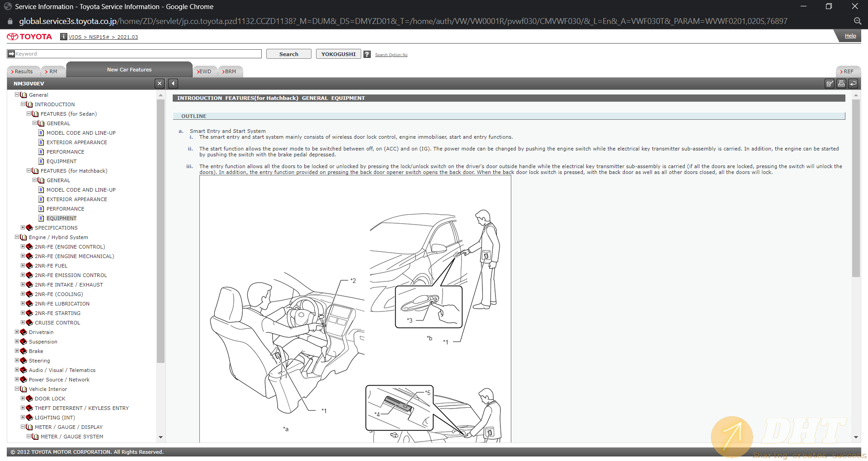Expand the DOOR LOCK node
Screen dimensions: 868x461
(23, 399)
